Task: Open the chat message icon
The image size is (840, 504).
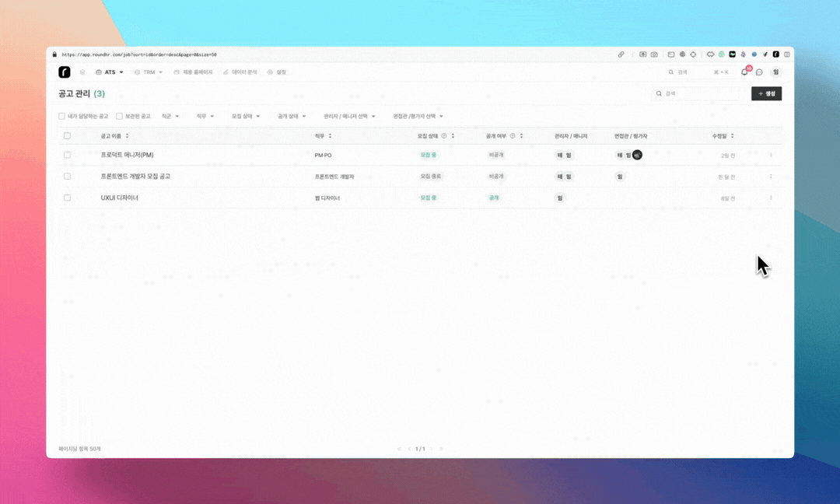Action: tap(759, 72)
